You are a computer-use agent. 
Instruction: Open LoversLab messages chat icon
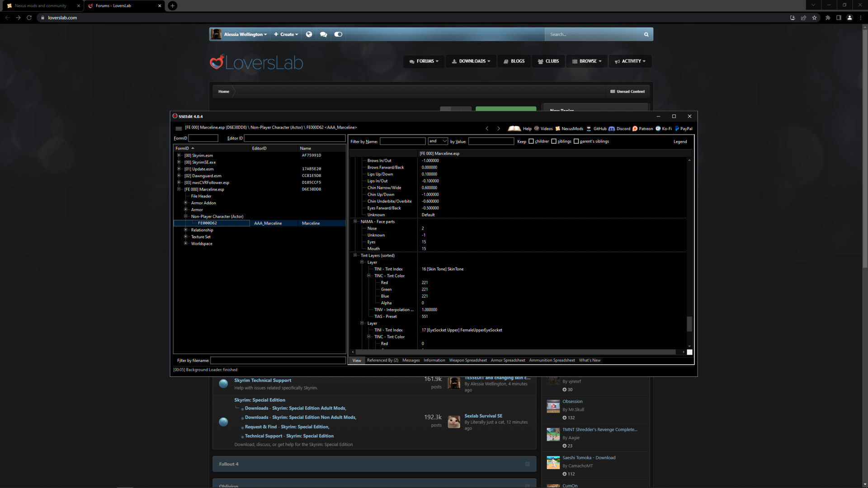pyautogui.click(x=323, y=34)
